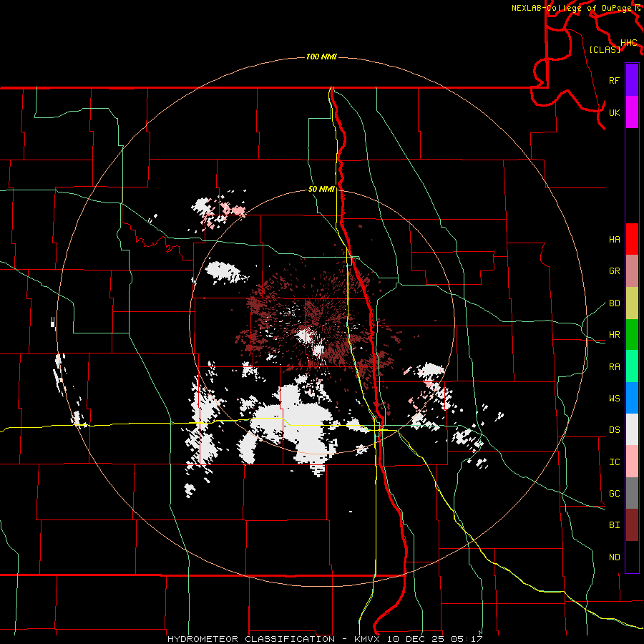
Task: Click the HA red legend swatch
Action: pos(632,239)
